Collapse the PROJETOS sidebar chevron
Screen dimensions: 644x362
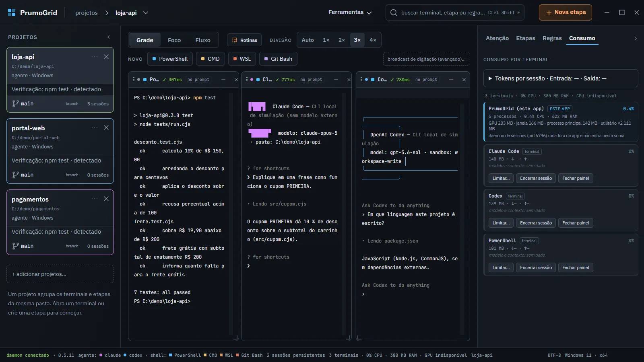(x=108, y=37)
